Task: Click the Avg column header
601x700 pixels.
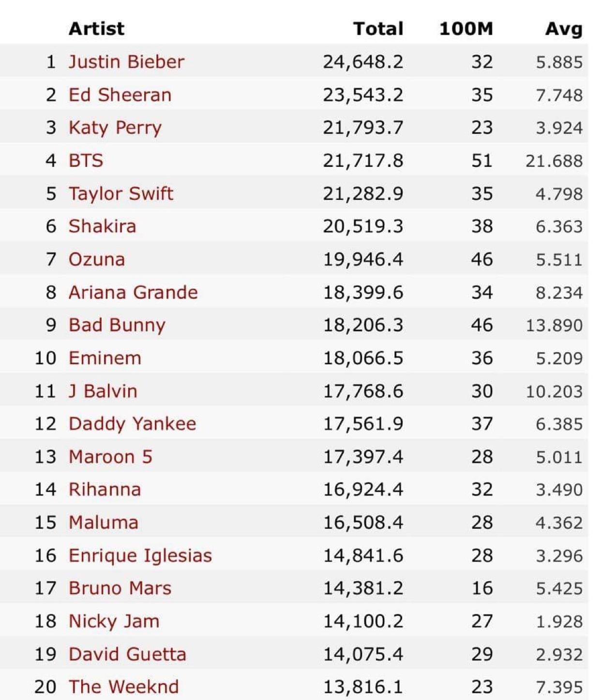Action: (x=563, y=29)
